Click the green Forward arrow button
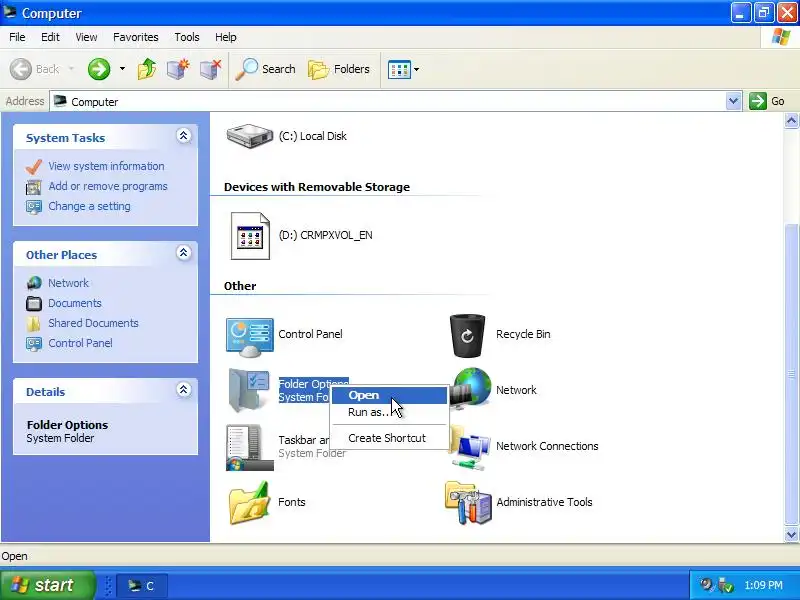The width and height of the screenshot is (800, 600). coord(99,69)
